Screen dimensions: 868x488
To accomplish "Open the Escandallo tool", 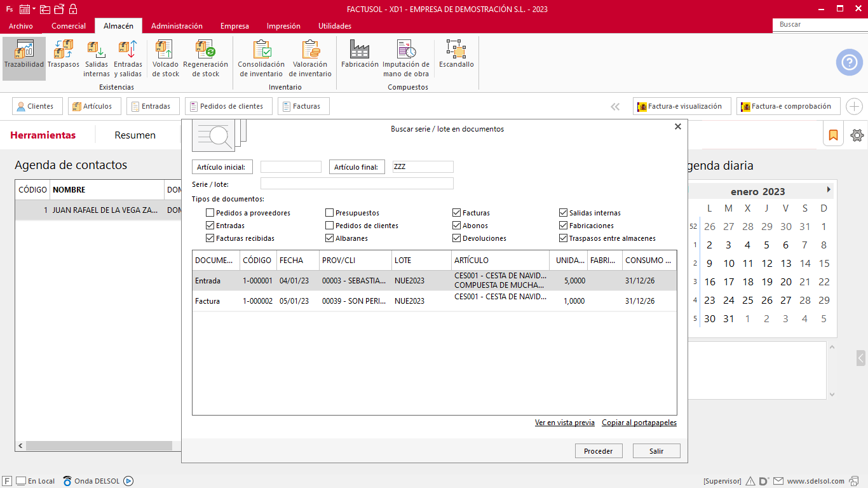I will (x=456, y=55).
